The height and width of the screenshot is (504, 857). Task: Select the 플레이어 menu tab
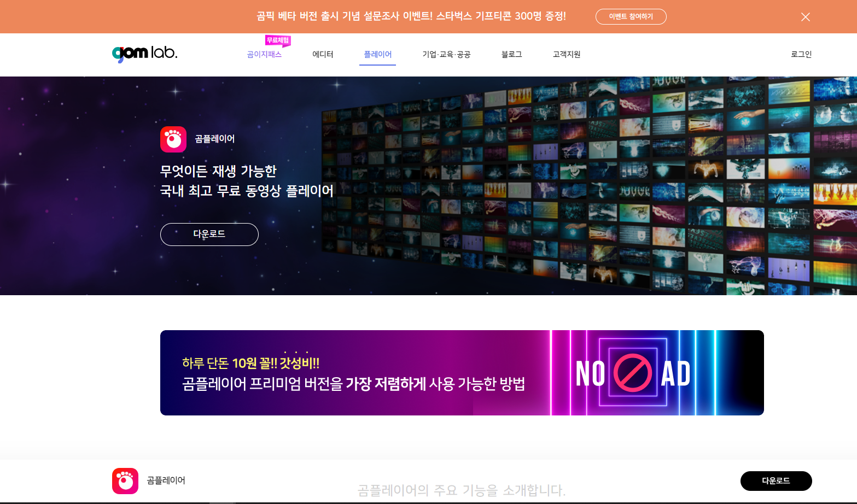tap(378, 55)
